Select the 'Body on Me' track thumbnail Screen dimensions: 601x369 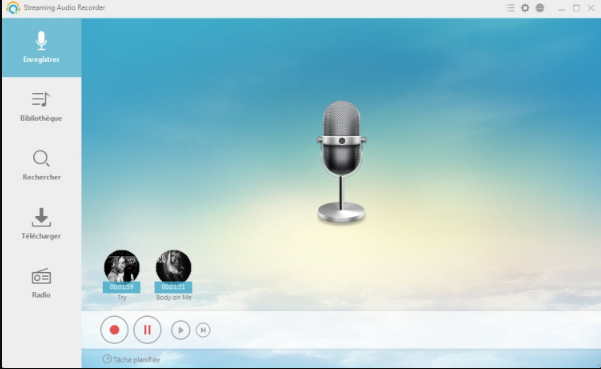[x=173, y=266]
